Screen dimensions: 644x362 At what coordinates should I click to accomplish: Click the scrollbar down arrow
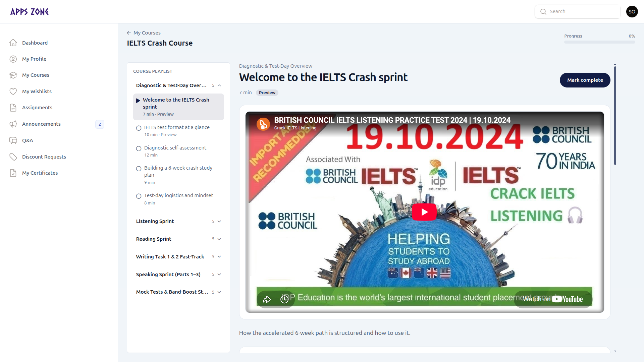615,351
